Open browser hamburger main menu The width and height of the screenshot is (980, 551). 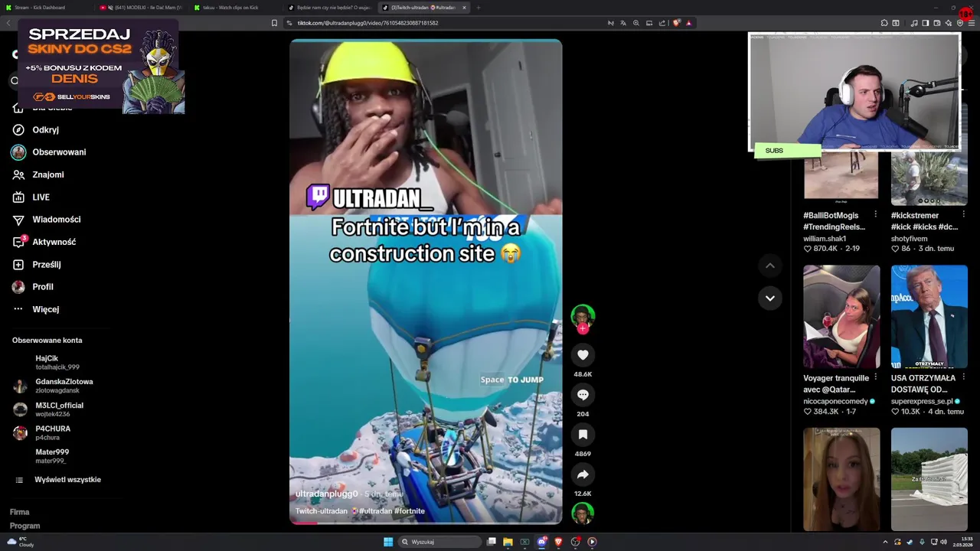pos(972,23)
